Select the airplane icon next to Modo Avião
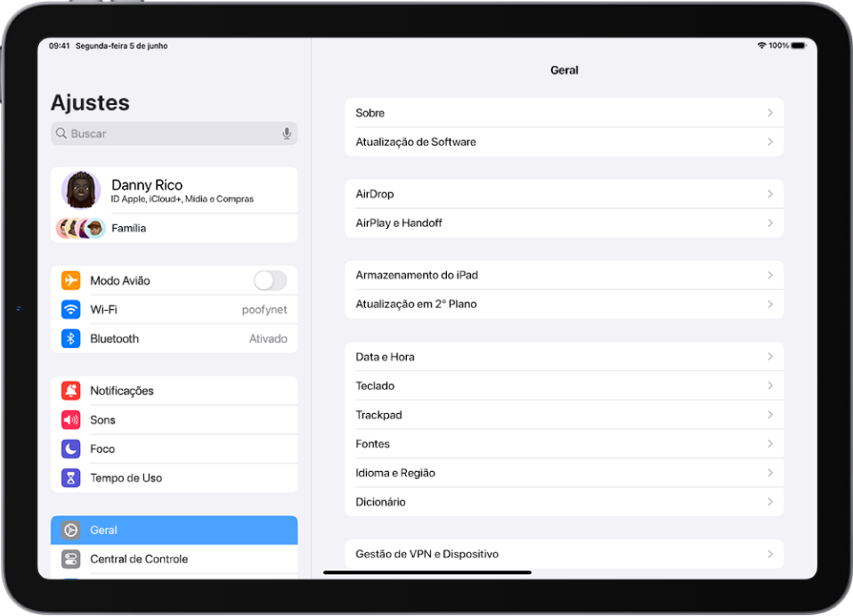 pyautogui.click(x=71, y=280)
